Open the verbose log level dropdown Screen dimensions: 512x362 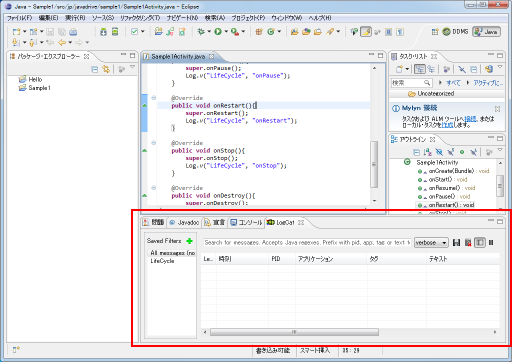pyautogui.click(x=431, y=243)
